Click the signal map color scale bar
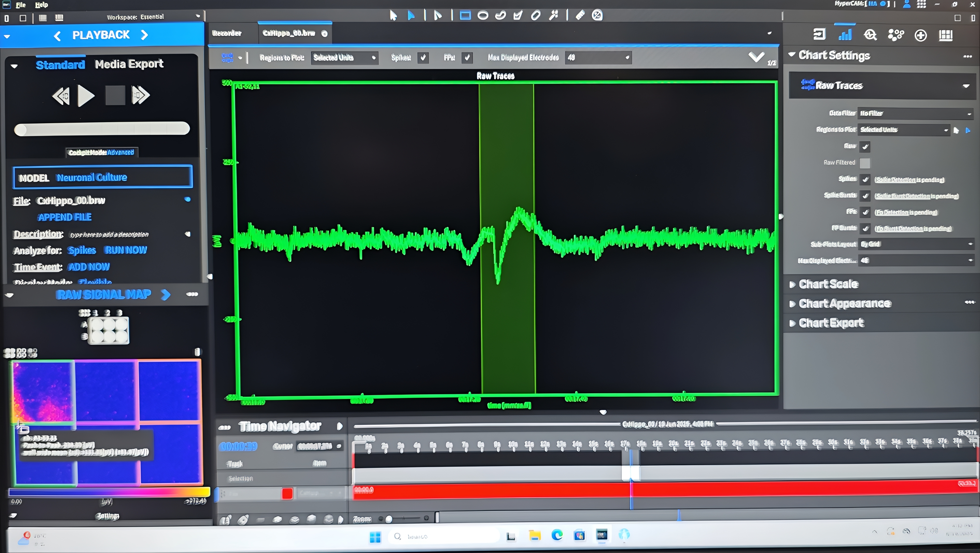The image size is (980, 553). [x=109, y=492]
